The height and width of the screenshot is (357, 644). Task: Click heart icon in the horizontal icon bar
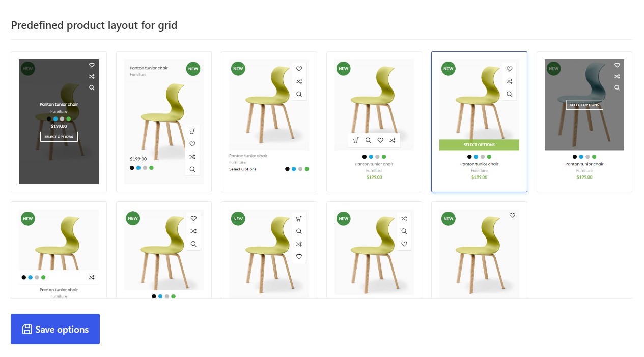(380, 140)
